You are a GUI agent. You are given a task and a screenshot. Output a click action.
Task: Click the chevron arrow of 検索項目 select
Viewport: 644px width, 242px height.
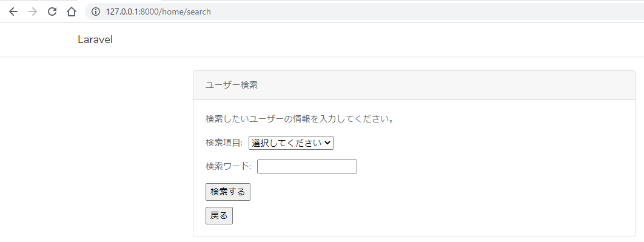[327, 143]
